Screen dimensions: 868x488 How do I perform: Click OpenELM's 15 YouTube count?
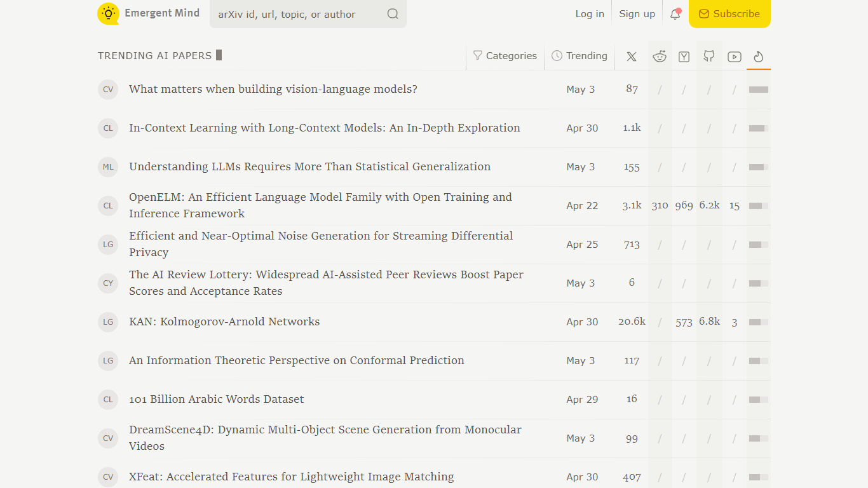pos(735,206)
